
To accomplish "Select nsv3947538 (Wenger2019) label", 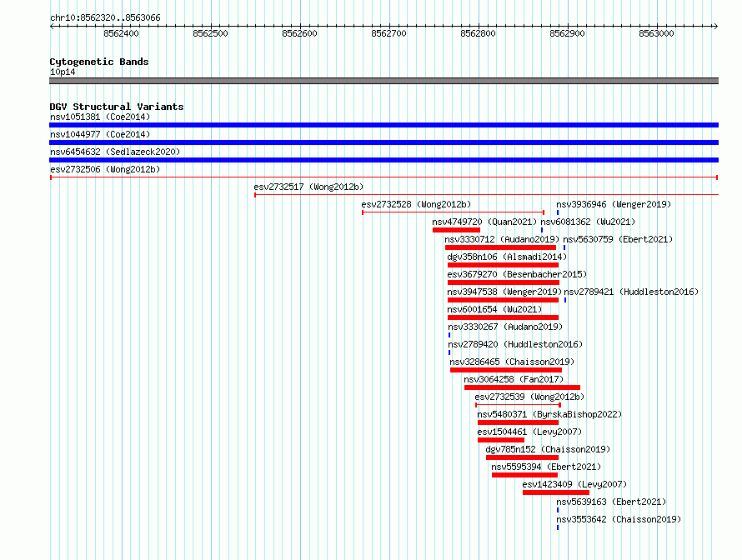I will pyautogui.click(x=504, y=292).
